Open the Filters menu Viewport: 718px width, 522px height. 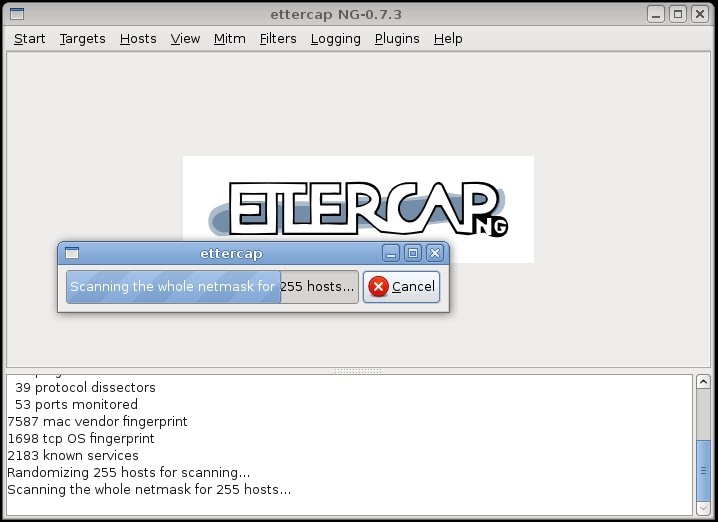[x=278, y=38]
